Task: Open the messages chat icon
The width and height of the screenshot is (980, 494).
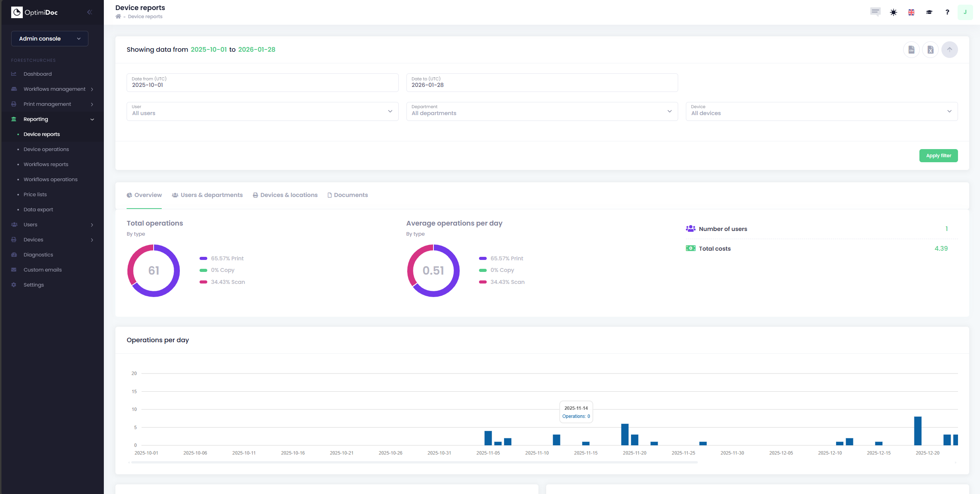Action: pos(875,12)
